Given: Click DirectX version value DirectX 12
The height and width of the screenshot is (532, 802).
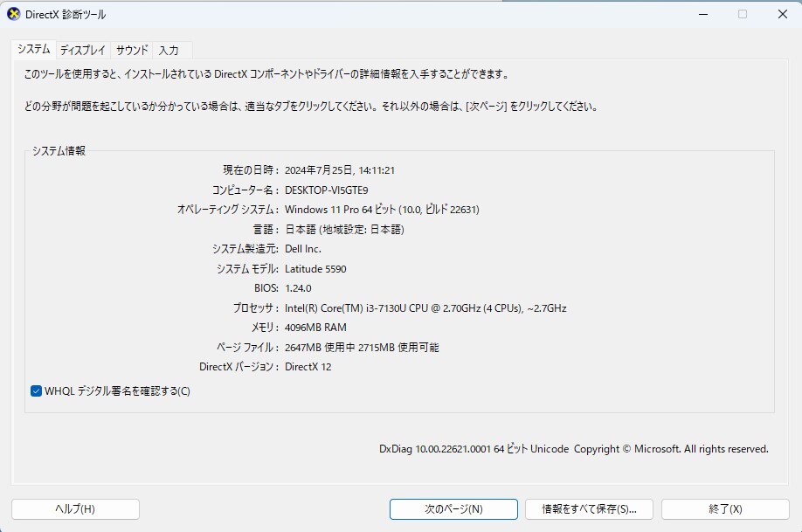Looking at the screenshot, I should tap(308, 367).
